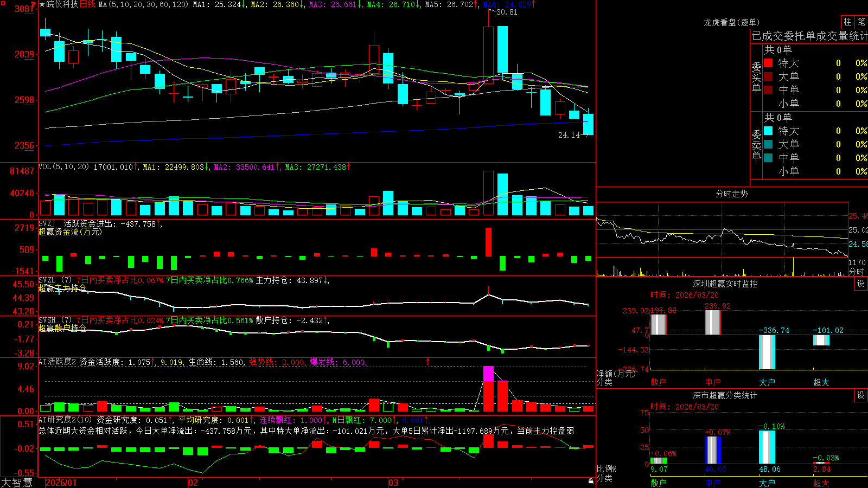Select the cyan 特大 sell-order swatch
868x488 pixels.
click(x=768, y=131)
